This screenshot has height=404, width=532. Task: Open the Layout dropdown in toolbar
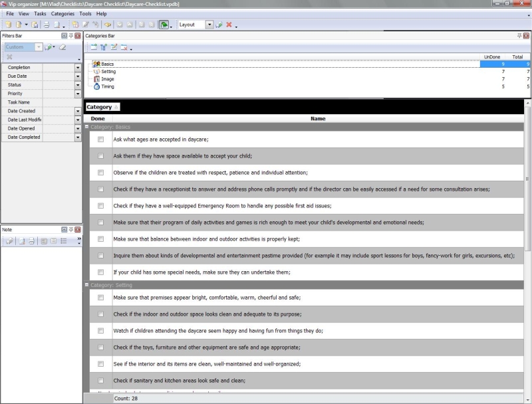click(x=209, y=25)
